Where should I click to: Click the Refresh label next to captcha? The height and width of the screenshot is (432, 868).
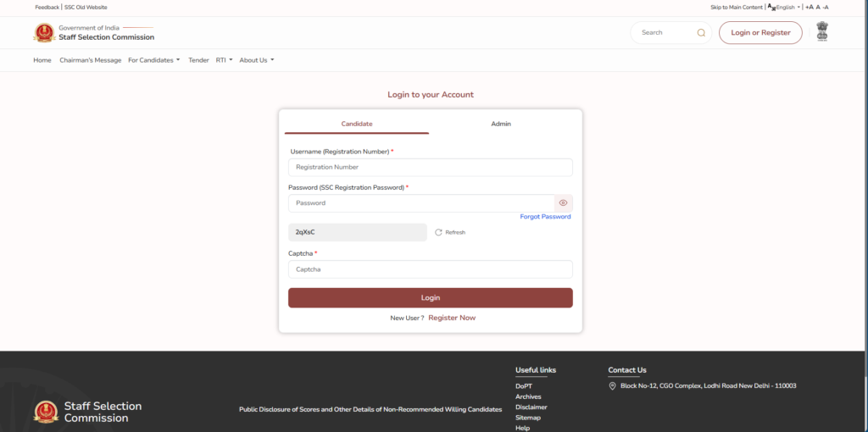pos(455,232)
